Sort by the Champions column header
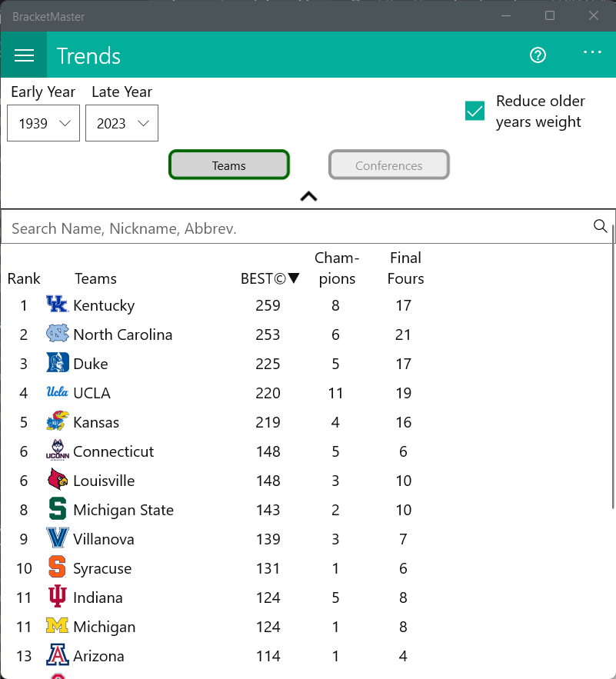This screenshot has height=679, width=616. (x=337, y=268)
